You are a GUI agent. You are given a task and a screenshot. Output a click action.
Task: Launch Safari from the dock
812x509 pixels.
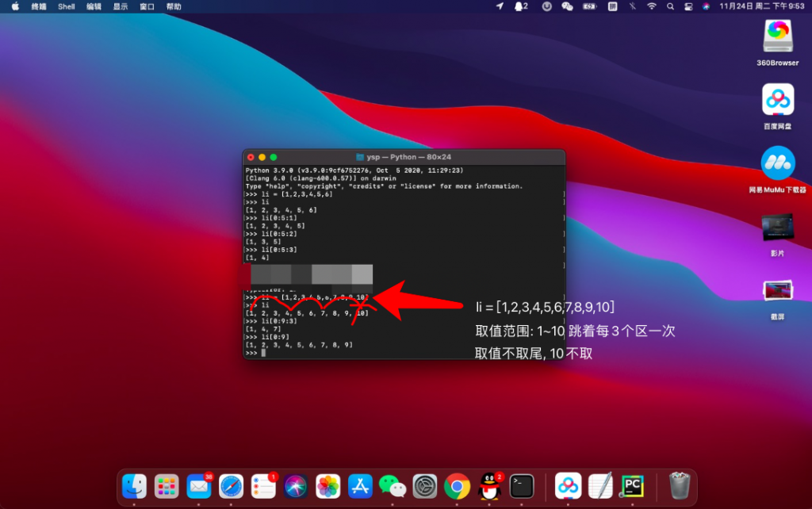coord(231,486)
